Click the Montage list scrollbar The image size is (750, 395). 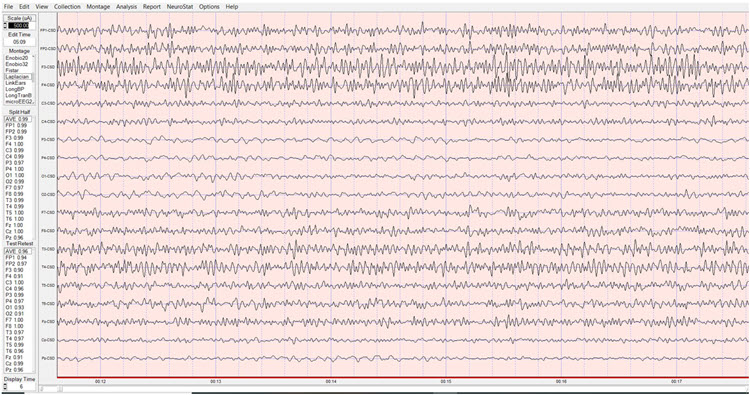pyautogui.click(x=33, y=79)
